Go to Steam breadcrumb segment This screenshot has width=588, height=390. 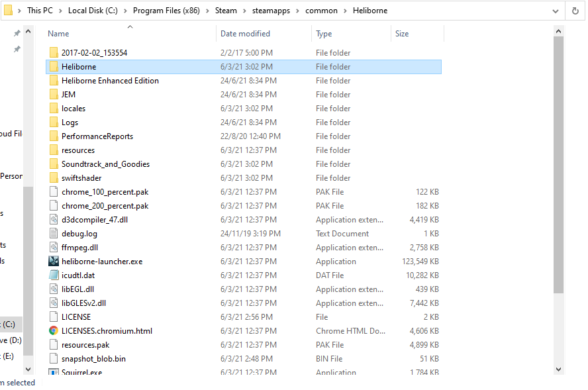(226, 11)
